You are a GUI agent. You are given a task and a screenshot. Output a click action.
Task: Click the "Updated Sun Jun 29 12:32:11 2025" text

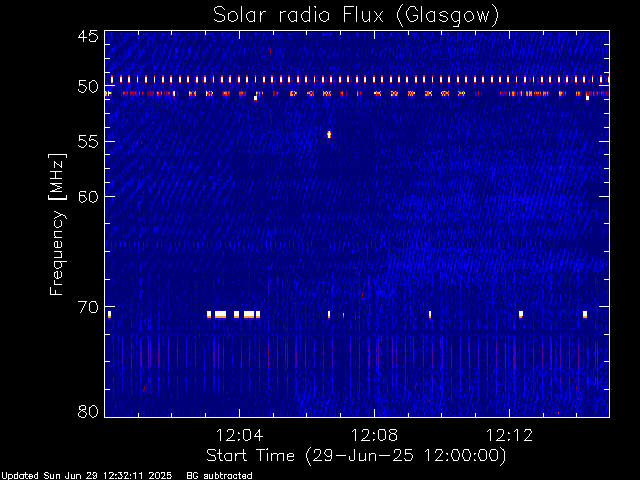[x=86, y=476]
